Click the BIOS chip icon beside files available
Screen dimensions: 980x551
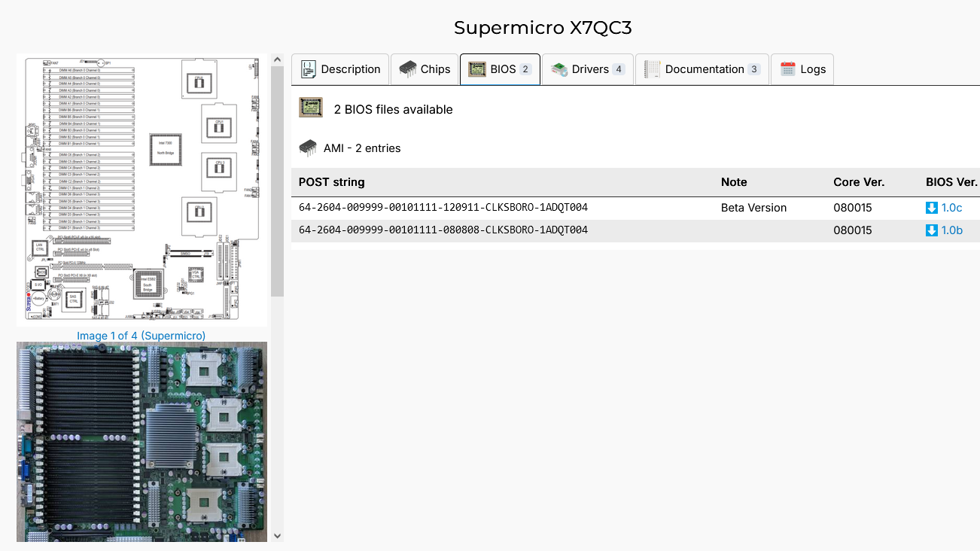(x=311, y=108)
